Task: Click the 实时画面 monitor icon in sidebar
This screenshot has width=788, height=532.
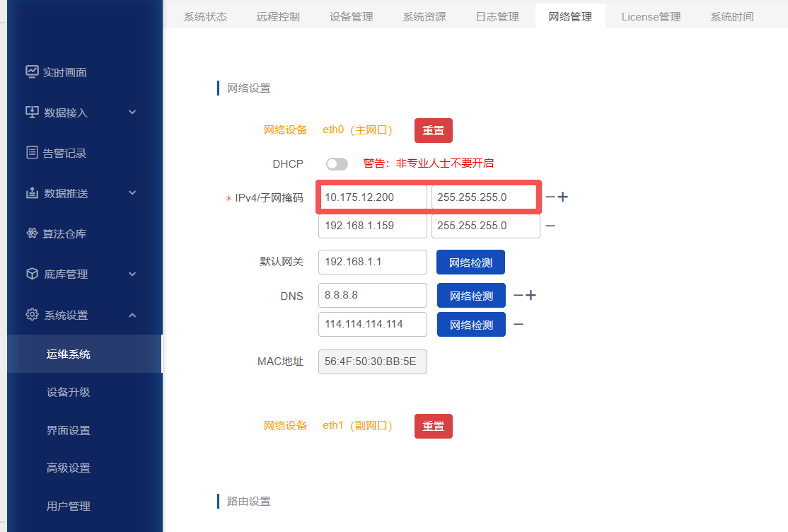Action: point(32,71)
